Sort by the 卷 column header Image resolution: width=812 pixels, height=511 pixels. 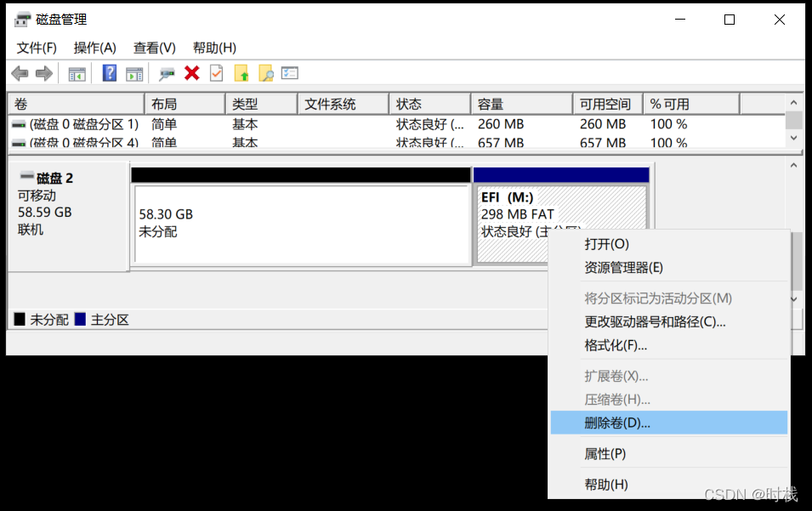point(77,104)
